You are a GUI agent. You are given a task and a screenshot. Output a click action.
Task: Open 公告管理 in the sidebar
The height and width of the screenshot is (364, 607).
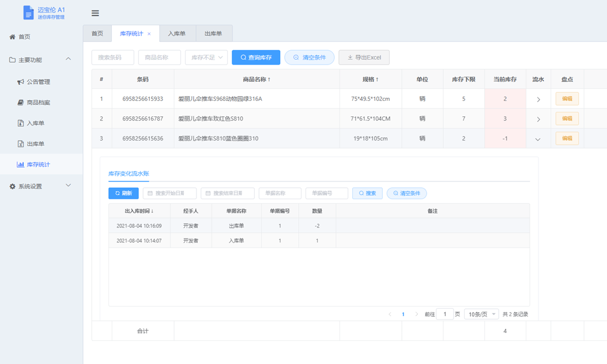point(38,82)
